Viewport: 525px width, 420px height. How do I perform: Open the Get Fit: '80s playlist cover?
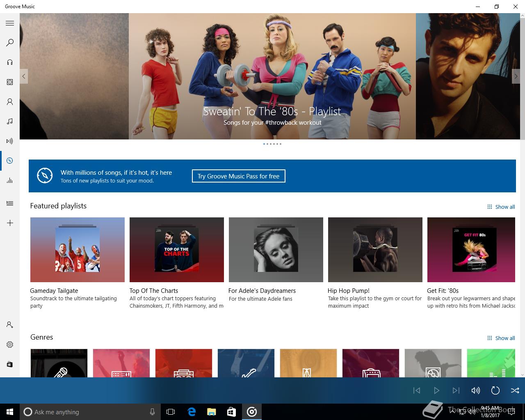[471, 250]
